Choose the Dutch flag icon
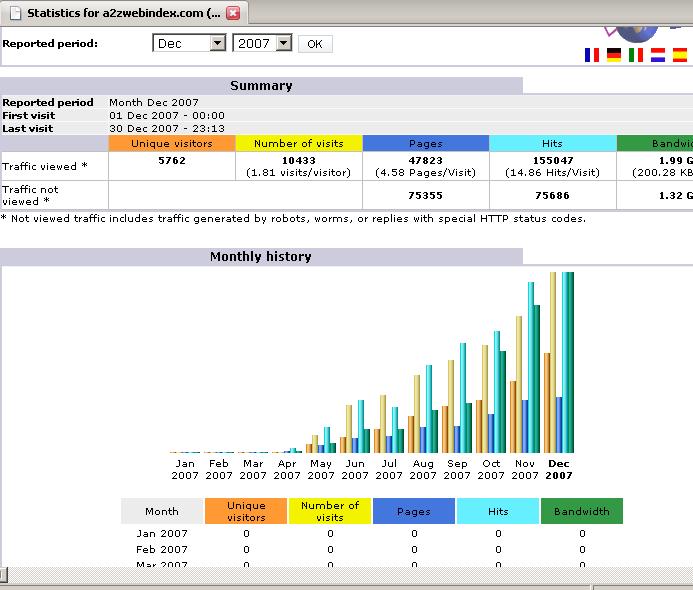This screenshot has width=693, height=590. [x=658, y=55]
